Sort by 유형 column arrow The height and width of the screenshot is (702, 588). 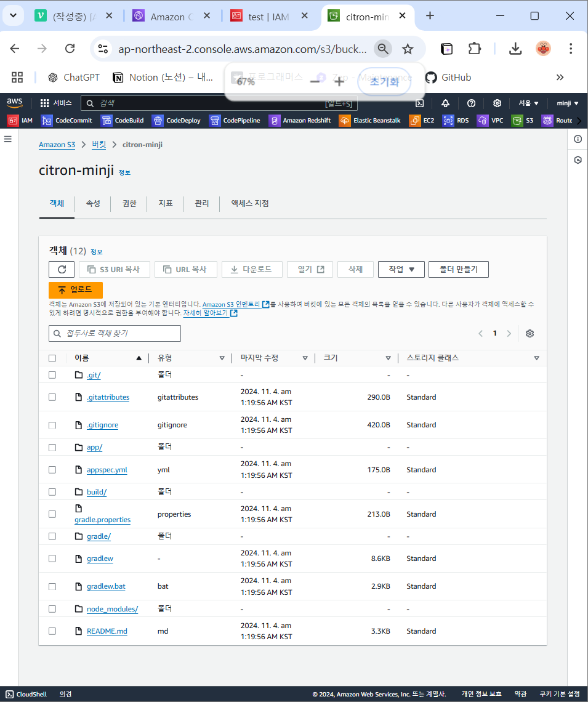click(x=222, y=358)
